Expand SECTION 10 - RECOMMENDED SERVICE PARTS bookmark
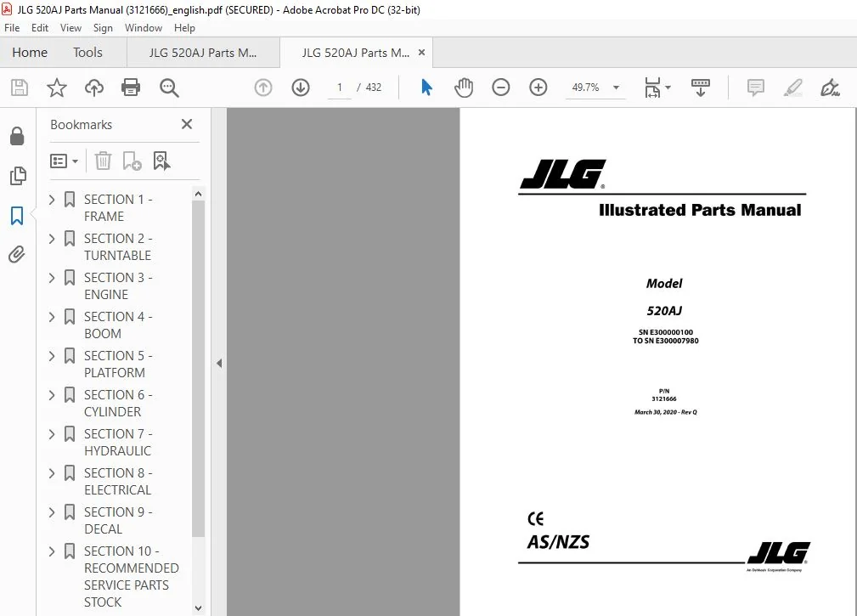This screenshot has height=616, width=857. tap(52, 551)
